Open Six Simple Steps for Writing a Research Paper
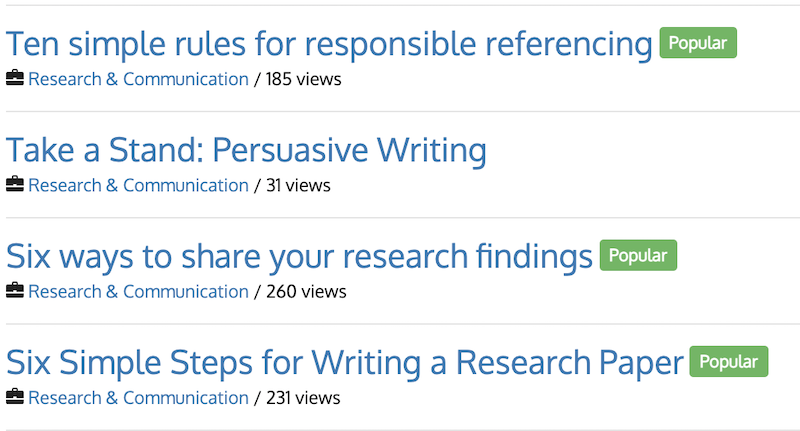Viewport: 800px width, 431px height. pos(345,363)
